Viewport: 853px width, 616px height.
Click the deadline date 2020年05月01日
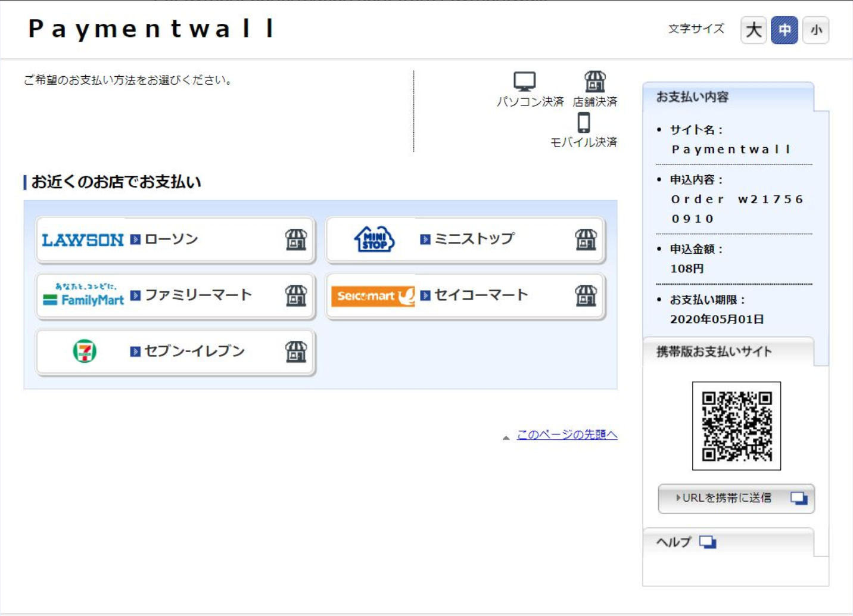click(717, 319)
